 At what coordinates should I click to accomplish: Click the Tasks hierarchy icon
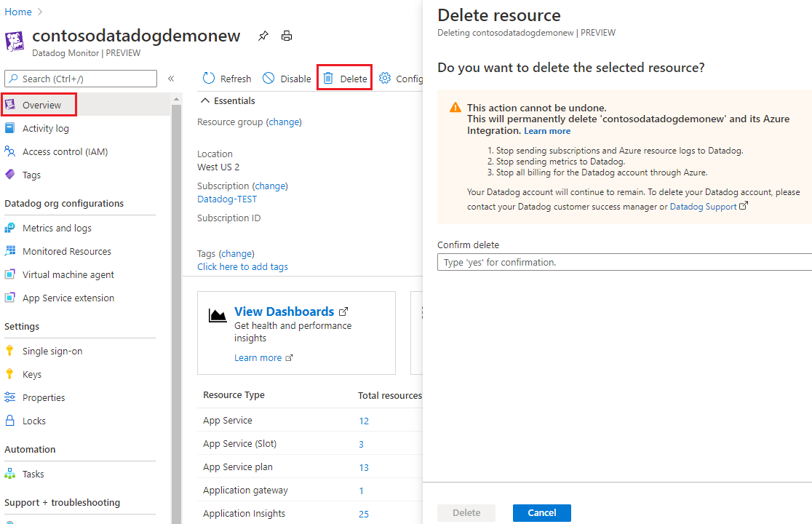pos(10,474)
